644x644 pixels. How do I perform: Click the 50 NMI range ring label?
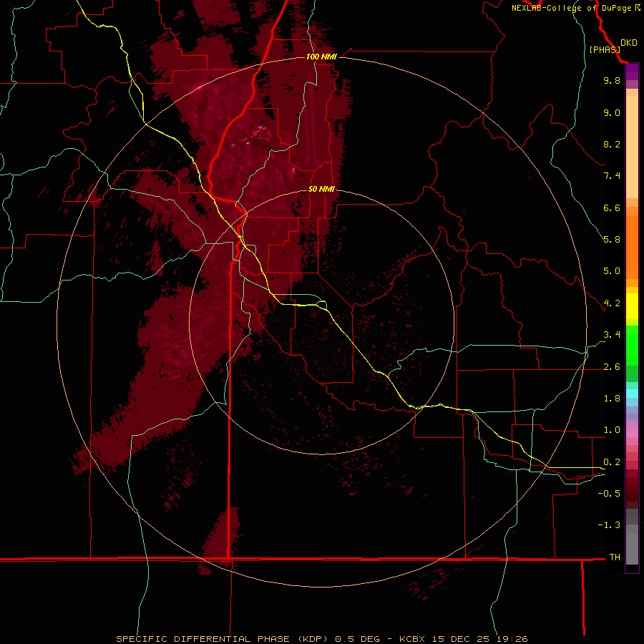coord(321,189)
